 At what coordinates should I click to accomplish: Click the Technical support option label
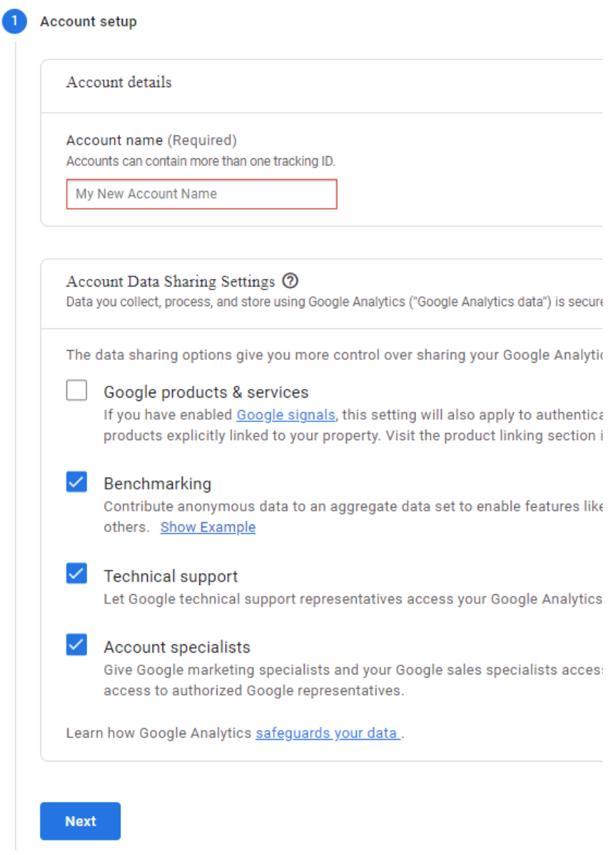(171, 576)
